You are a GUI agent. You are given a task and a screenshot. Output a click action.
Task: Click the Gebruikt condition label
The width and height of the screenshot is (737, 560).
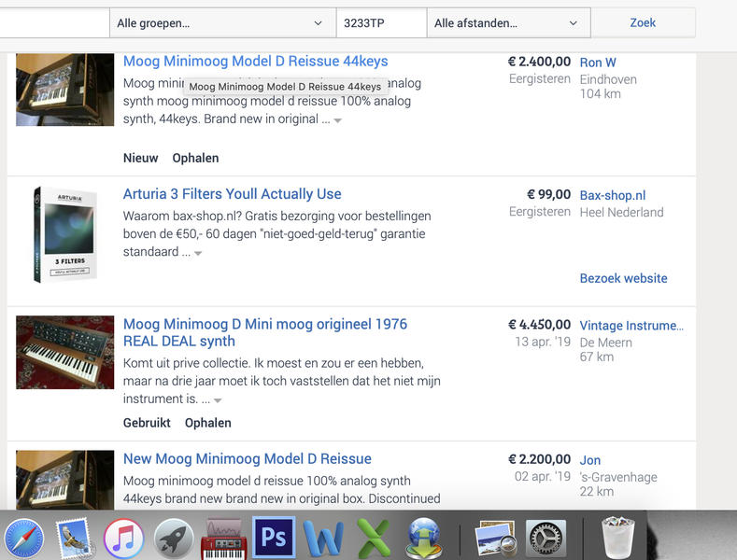tap(147, 423)
